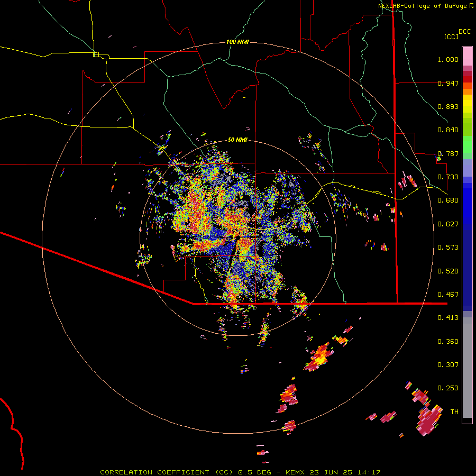Click the 0.947 scale value

pyautogui.click(x=448, y=83)
